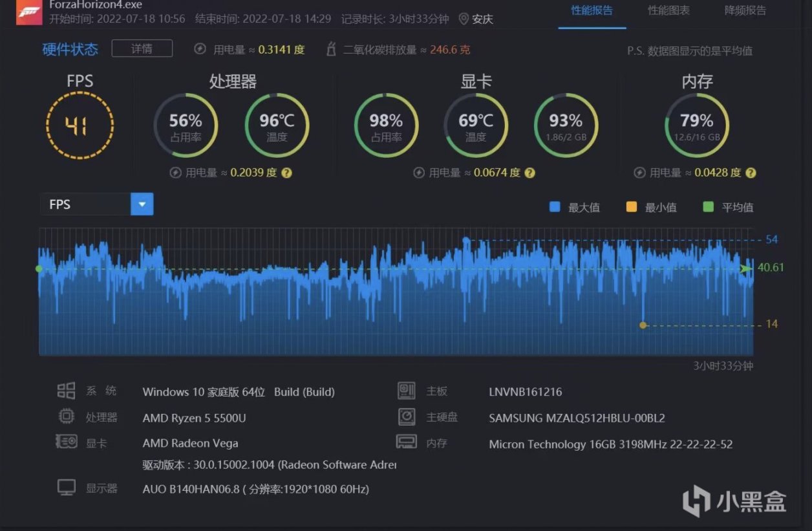Switch to the 性能图表 tab
This screenshot has width=812, height=531.
(x=668, y=10)
